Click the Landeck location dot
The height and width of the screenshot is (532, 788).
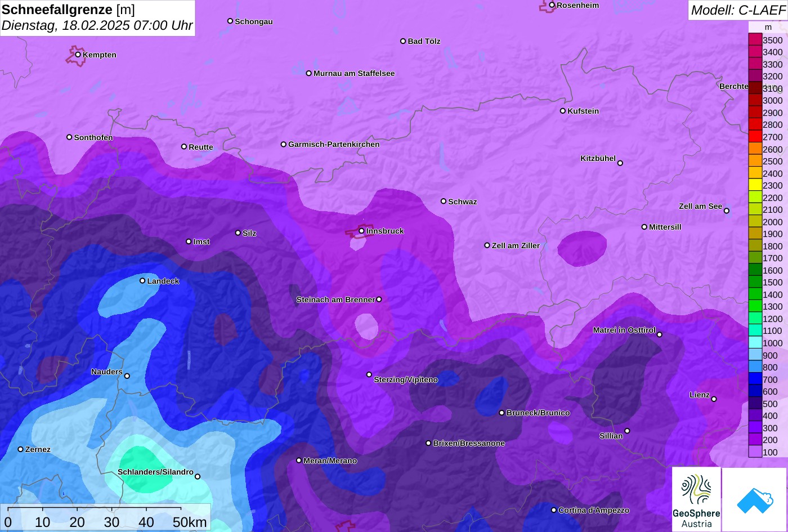(x=142, y=281)
